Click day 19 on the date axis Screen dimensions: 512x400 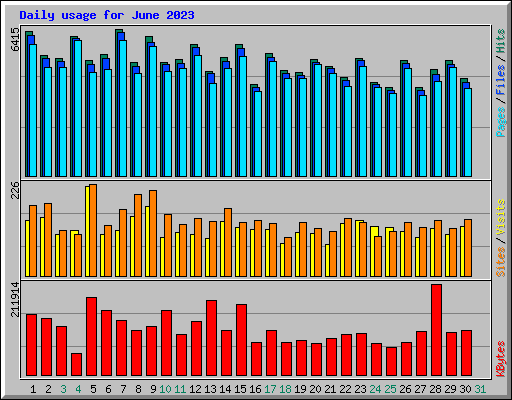pyautogui.click(x=300, y=389)
